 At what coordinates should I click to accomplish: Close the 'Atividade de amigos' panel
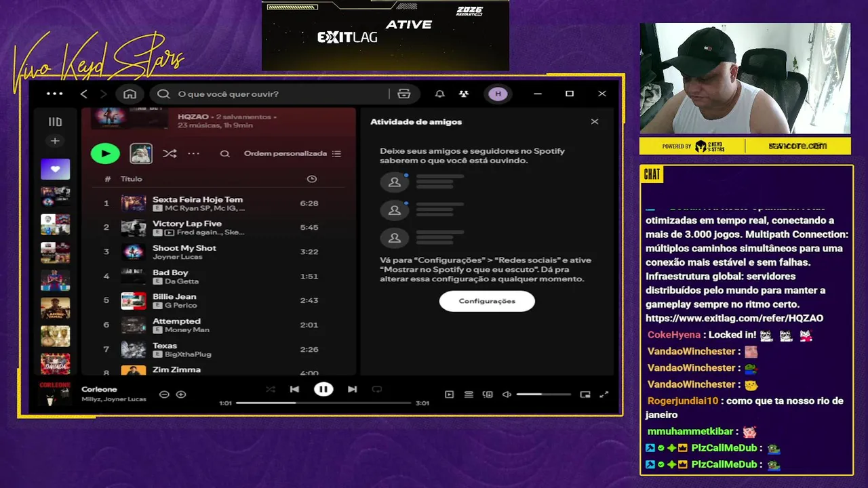(x=595, y=122)
